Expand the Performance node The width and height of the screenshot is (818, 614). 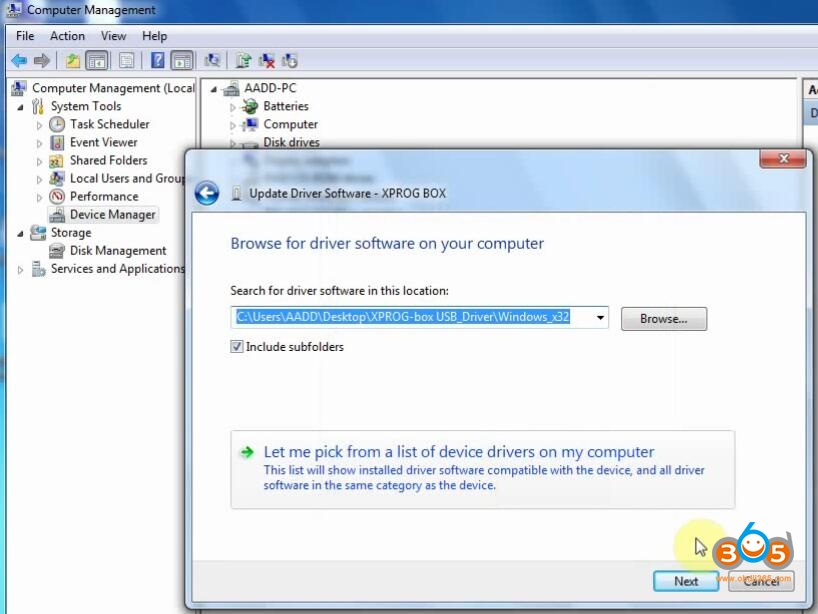pyautogui.click(x=39, y=198)
